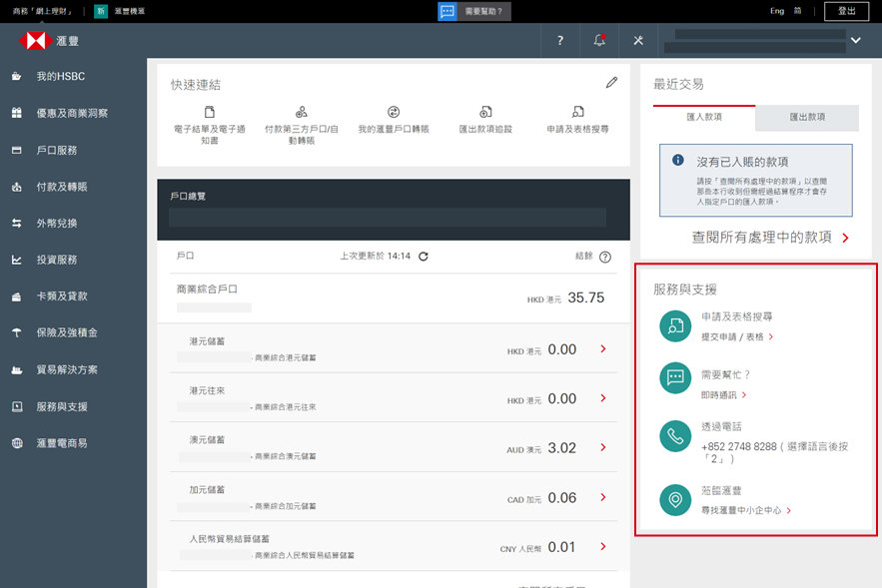Refresh account balances with the reload icon

pos(424,257)
